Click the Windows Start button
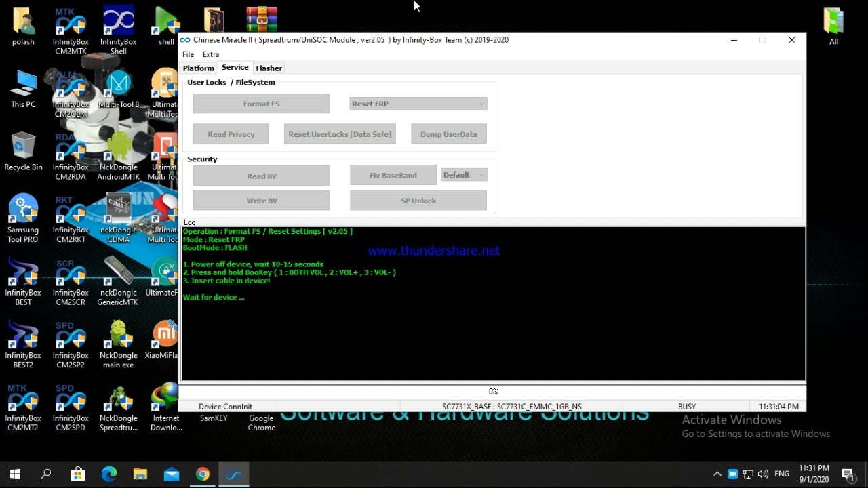868x488 pixels. [15, 474]
